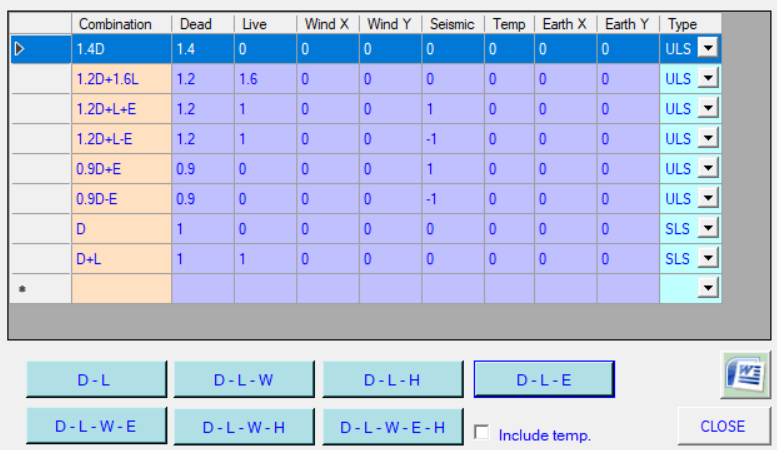Generate D - L - W - H combinations
Screen dimensions: 777x450
click(x=244, y=426)
